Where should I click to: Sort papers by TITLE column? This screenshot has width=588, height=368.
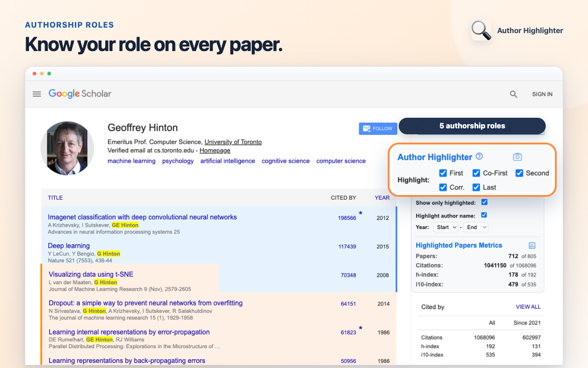point(55,198)
